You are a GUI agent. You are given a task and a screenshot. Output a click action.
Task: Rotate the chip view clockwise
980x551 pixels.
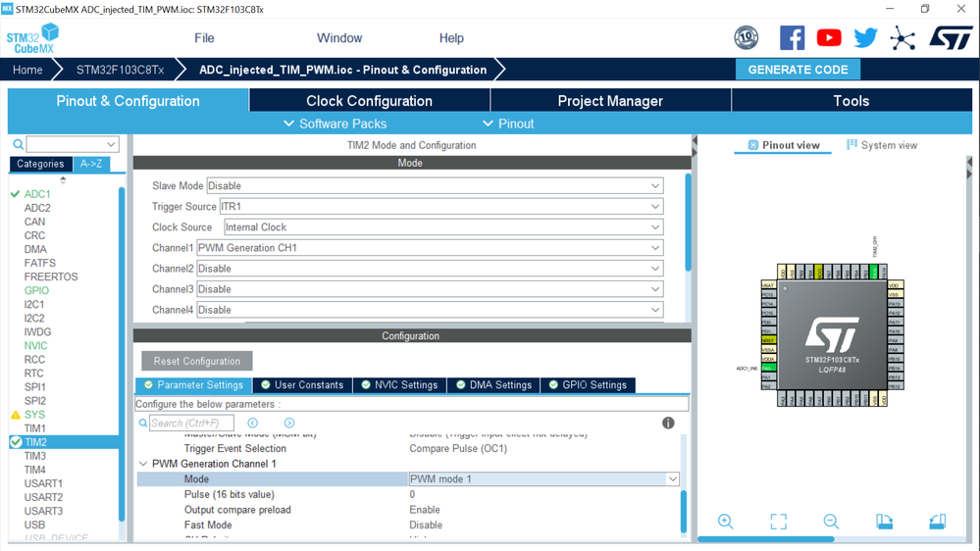tap(884, 521)
